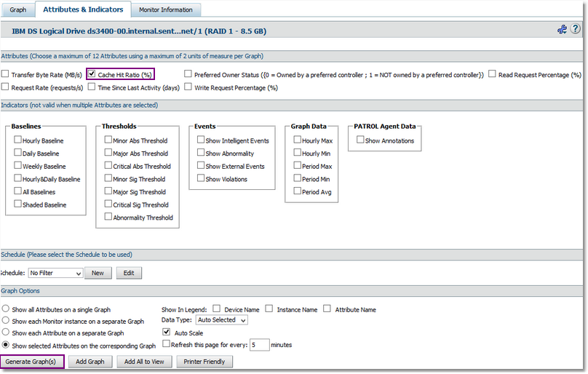Select Show all Attributes on single Graph

[x=6, y=309]
